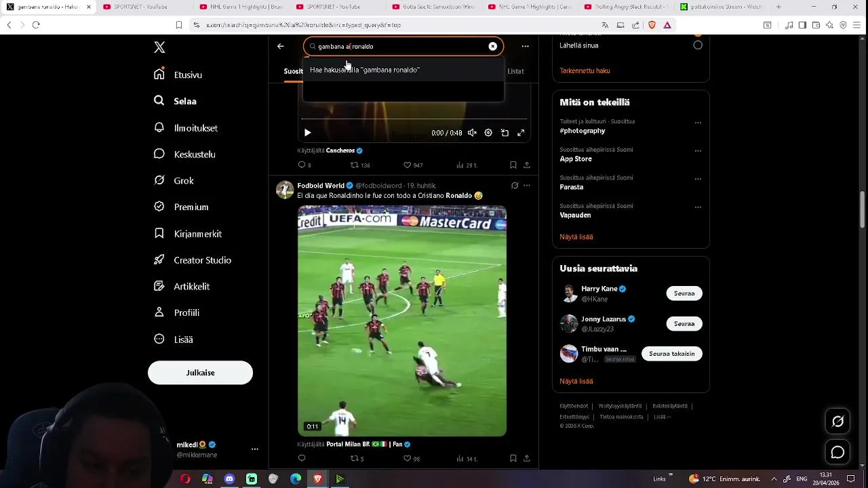Screen dimensions: 868x488
Task: Follow Jonny Lazarus with Seuraa
Action: pyautogui.click(x=684, y=323)
